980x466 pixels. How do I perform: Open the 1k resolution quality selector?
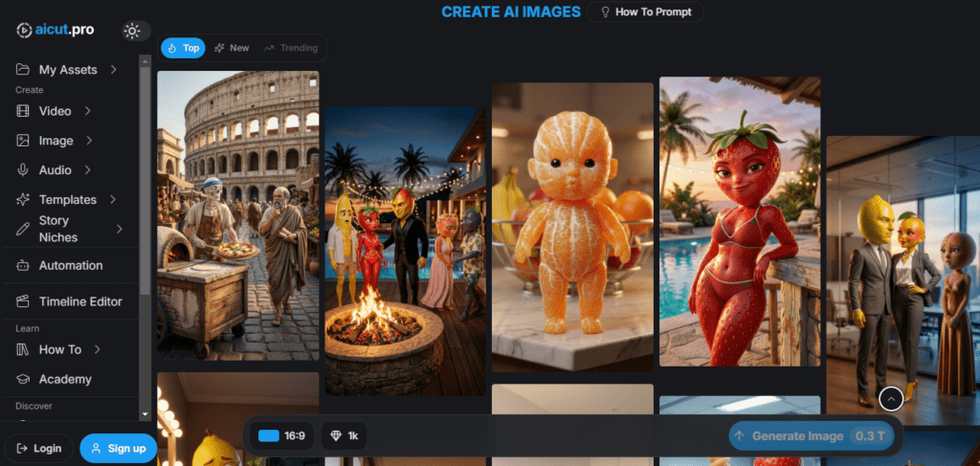point(344,436)
